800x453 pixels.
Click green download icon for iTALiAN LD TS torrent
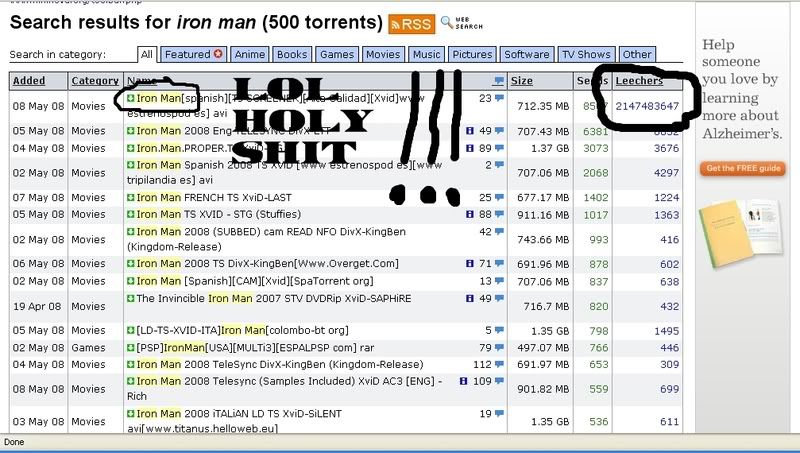[x=131, y=413]
